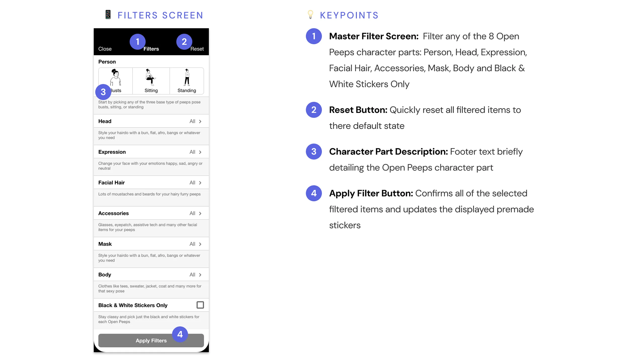The image size is (644, 362).
Task: Open the Mask filter row
Action: [151, 244]
